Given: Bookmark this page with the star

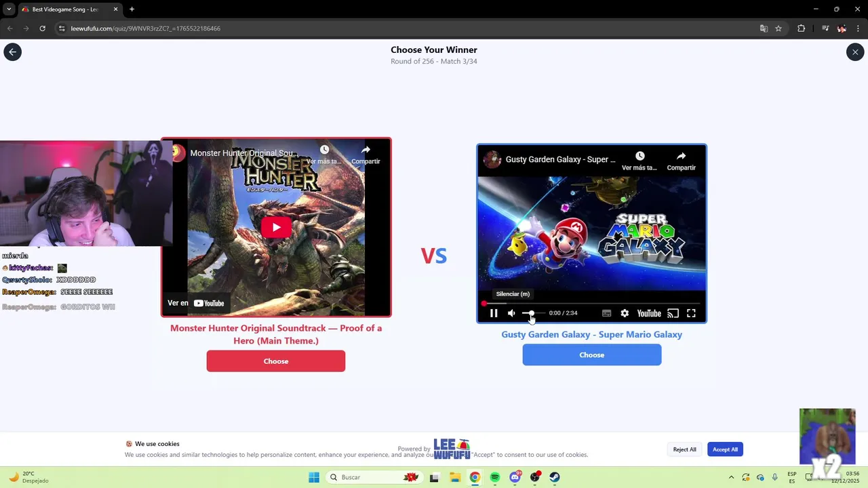Looking at the screenshot, I should (778, 28).
